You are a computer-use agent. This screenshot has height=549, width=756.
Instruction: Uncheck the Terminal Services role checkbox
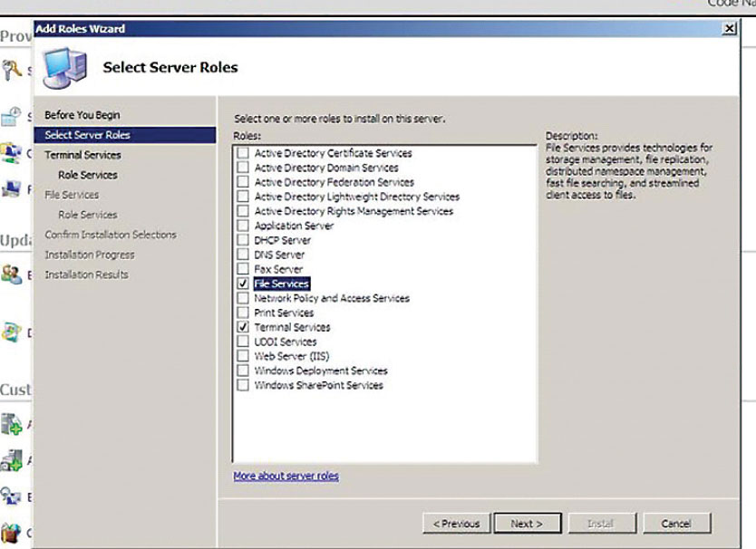click(x=242, y=327)
